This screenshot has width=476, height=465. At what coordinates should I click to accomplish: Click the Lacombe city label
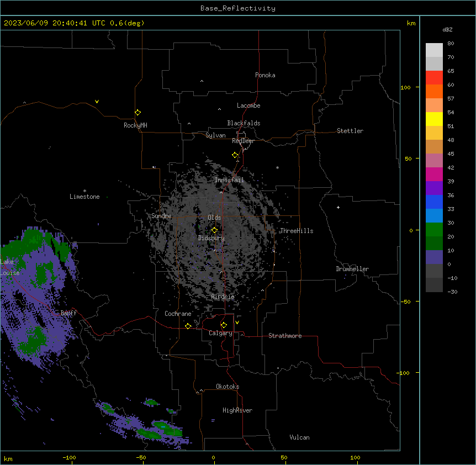(x=248, y=105)
